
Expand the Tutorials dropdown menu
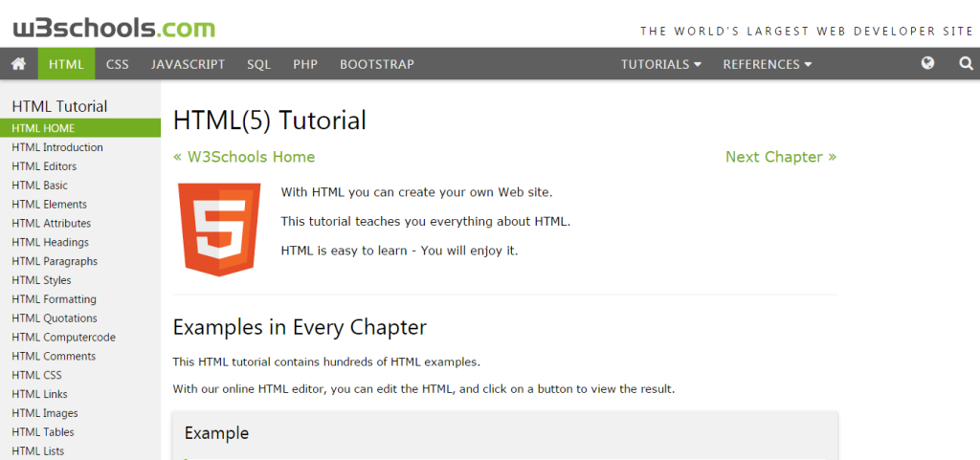(660, 64)
